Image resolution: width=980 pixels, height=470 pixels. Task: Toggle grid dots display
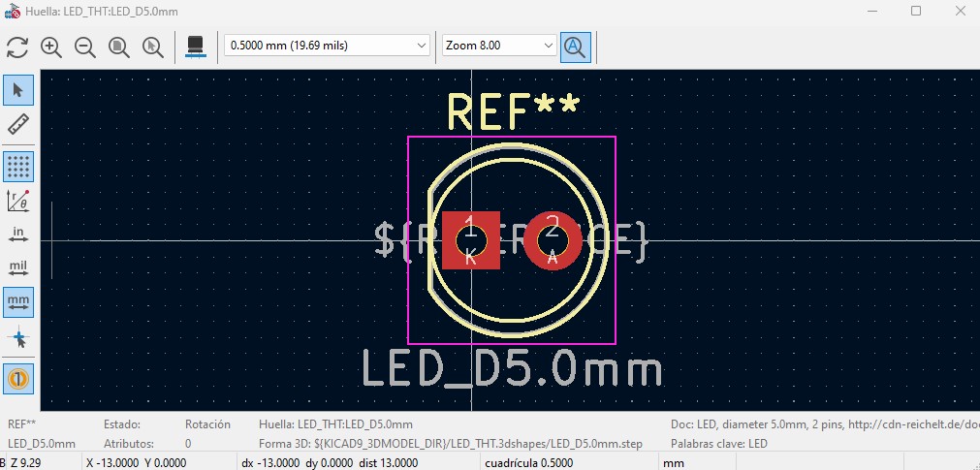tap(18, 167)
